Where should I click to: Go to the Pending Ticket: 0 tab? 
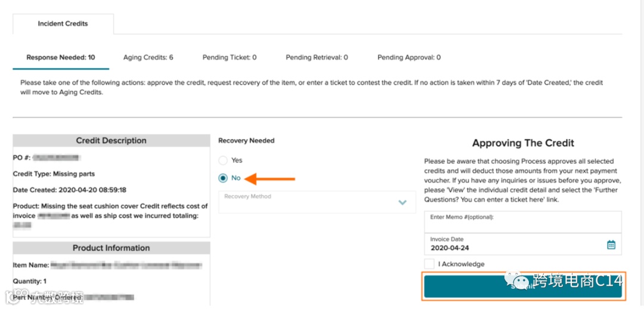[229, 58]
